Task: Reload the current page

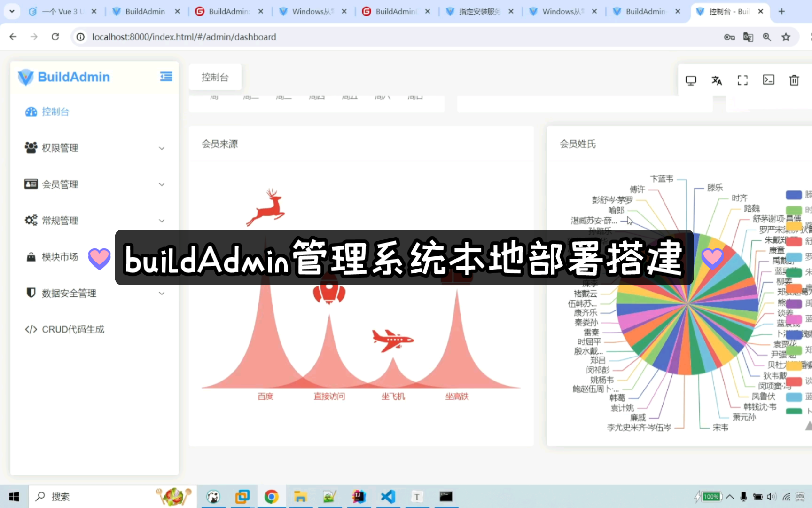Action: tap(55, 37)
